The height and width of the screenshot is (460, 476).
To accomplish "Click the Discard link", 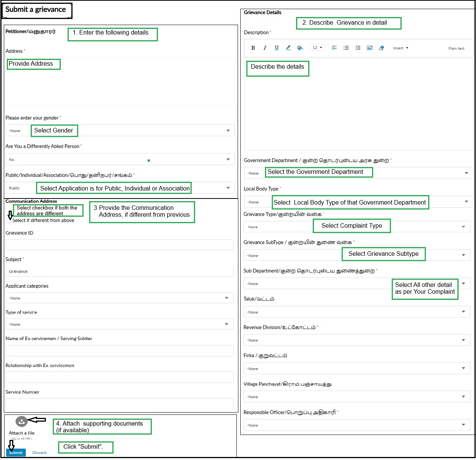I will 39,452.
